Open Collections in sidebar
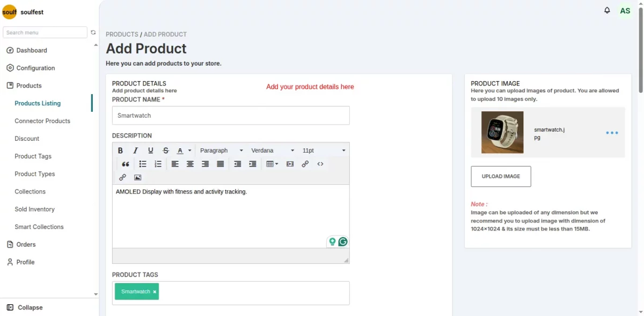This screenshot has width=644, height=316. [30, 192]
